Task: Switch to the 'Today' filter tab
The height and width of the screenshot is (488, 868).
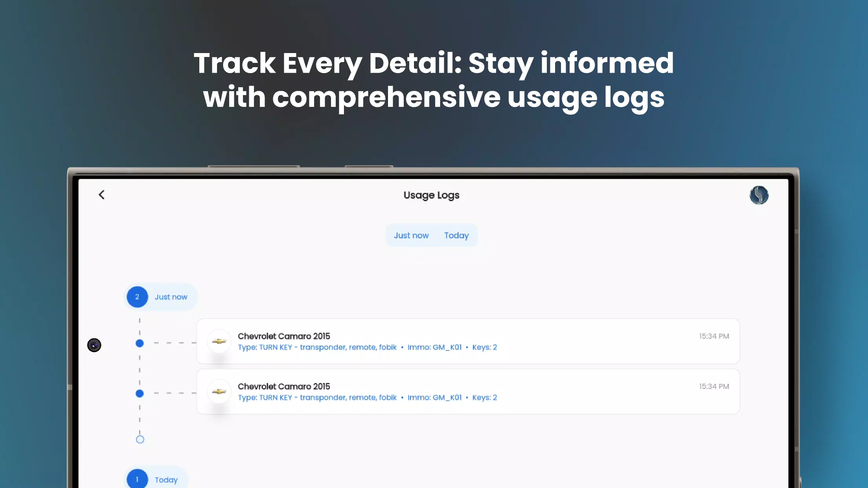Action: (457, 235)
